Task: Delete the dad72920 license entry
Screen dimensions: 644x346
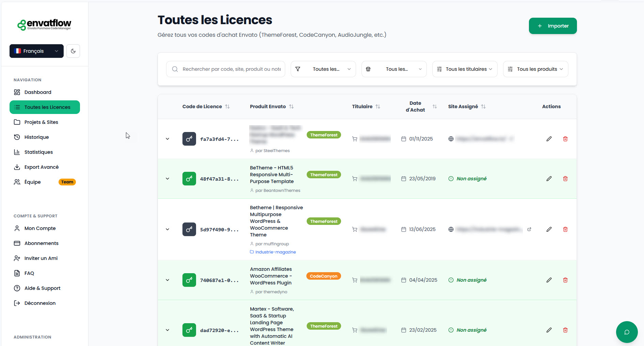Action: tap(565, 330)
